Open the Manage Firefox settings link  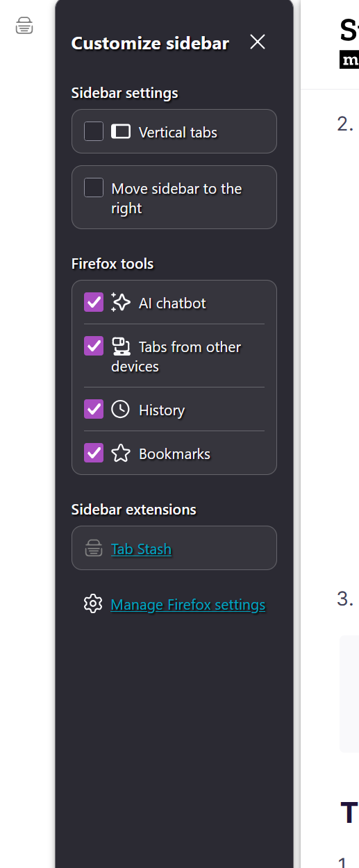188,605
